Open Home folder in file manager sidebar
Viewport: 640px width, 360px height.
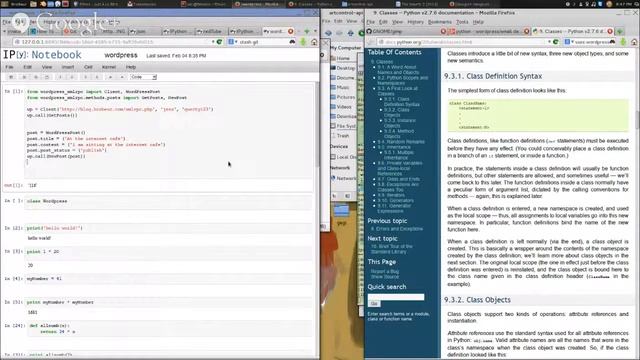click(343, 58)
